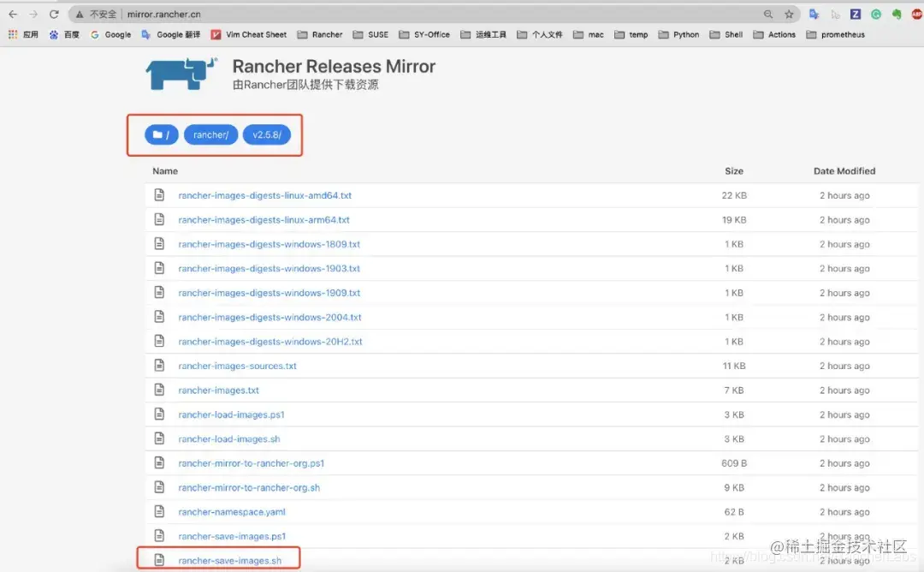This screenshot has width=924, height=572.
Task: Open the Rancher bookmarks folder
Action: 320,35
